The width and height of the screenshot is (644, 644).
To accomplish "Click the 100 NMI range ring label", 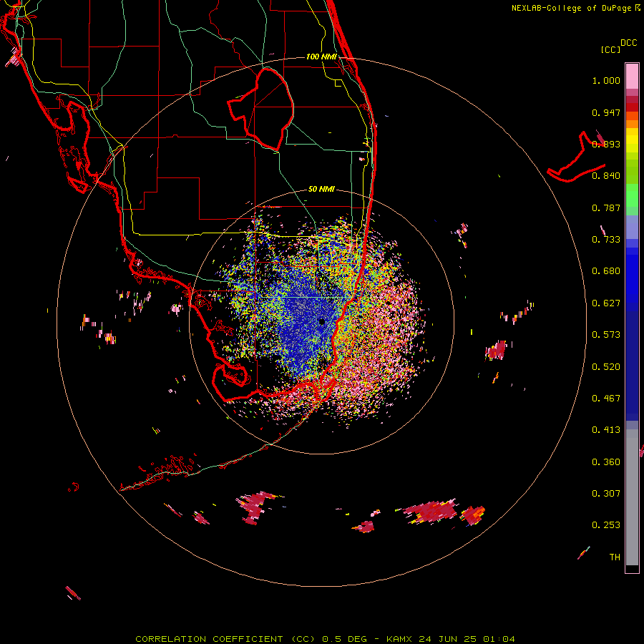I will pos(321,57).
